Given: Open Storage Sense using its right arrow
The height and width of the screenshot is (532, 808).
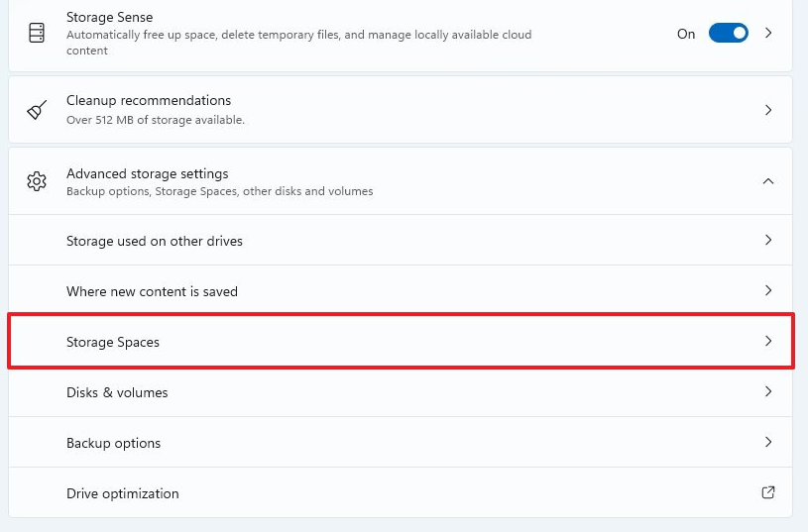Looking at the screenshot, I should 768,33.
